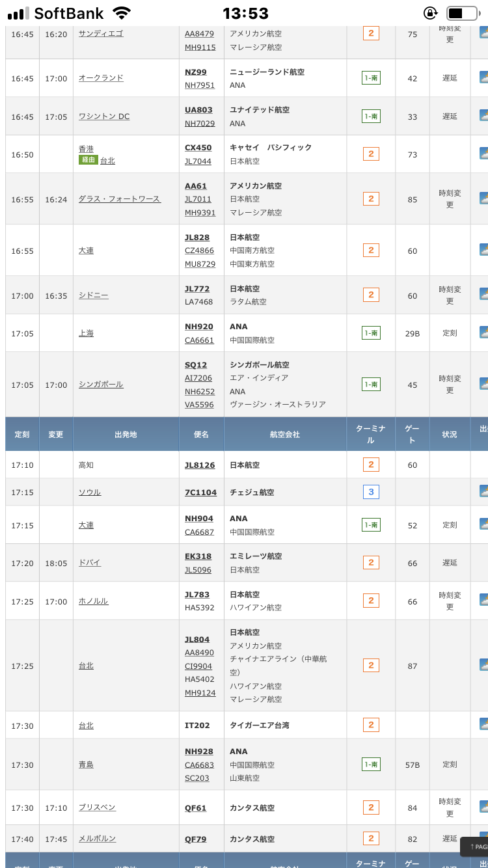This screenshot has width=488, height=868.
Task: Tap the 便名 column header
Action: tap(202, 434)
